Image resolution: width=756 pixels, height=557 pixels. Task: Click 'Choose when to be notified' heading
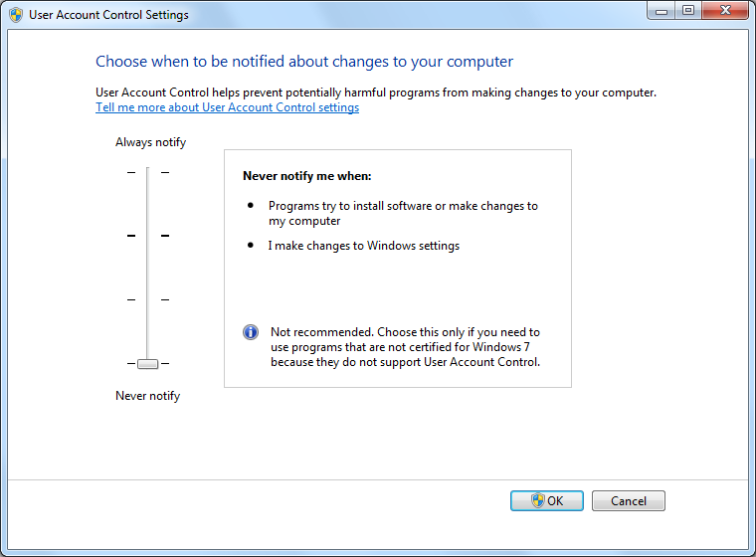[x=304, y=62]
